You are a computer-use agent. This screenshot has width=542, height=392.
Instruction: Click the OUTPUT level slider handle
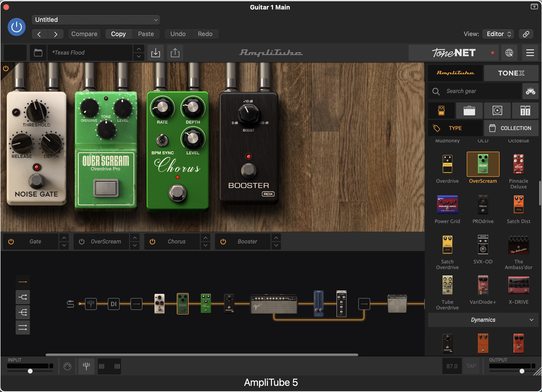(x=522, y=371)
